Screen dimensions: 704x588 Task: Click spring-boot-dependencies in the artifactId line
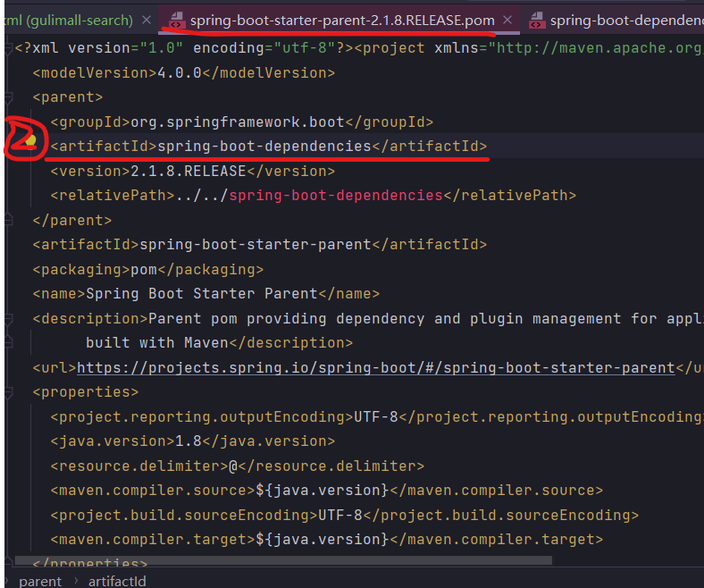click(x=264, y=147)
